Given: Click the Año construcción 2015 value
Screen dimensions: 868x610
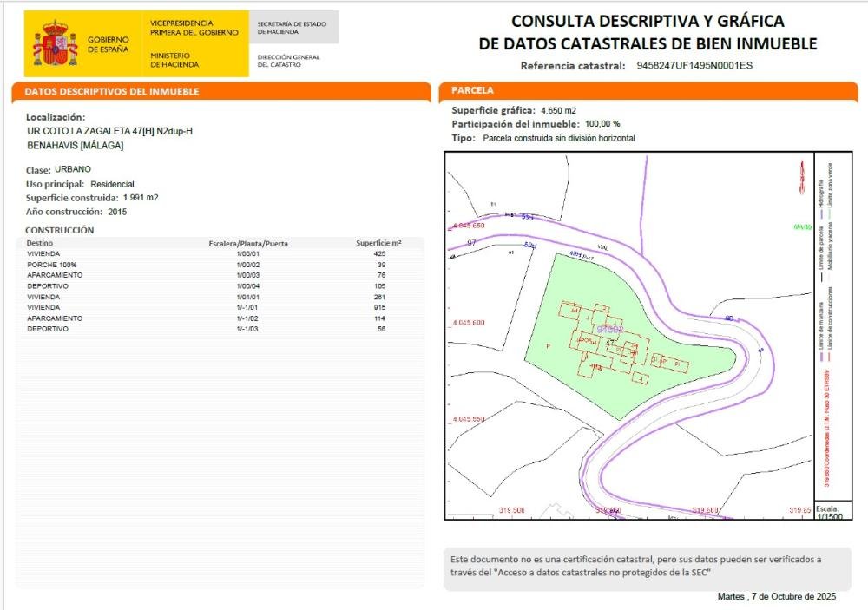Looking at the screenshot, I should (117, 211).
